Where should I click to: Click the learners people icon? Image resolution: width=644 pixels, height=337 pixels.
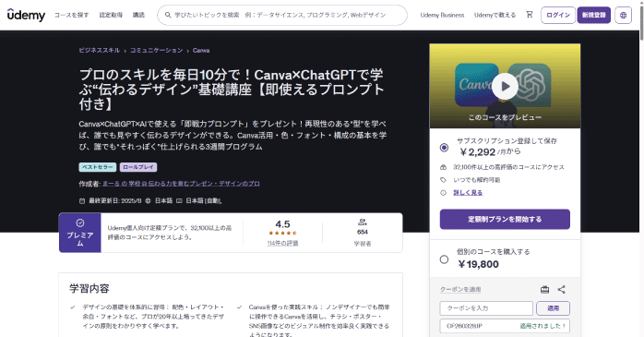[x=363, y=223]
